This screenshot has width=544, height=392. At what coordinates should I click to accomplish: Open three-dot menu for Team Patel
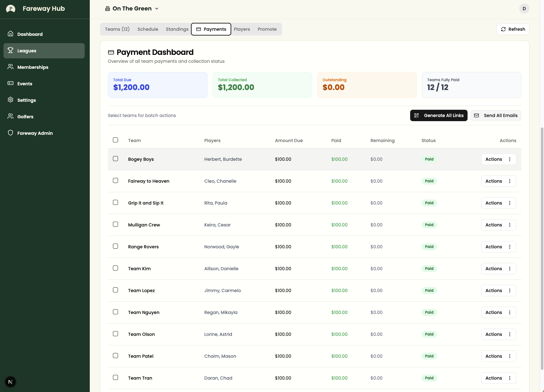tap(510, 356)
